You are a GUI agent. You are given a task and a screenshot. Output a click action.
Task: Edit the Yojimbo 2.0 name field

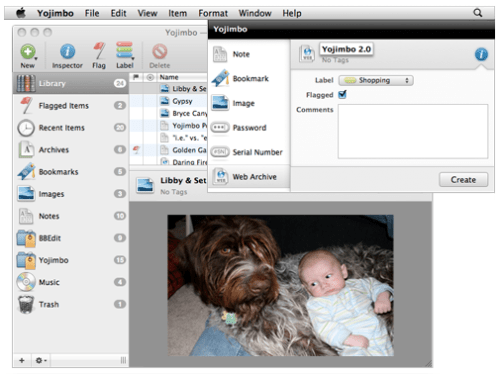[346, 49]
